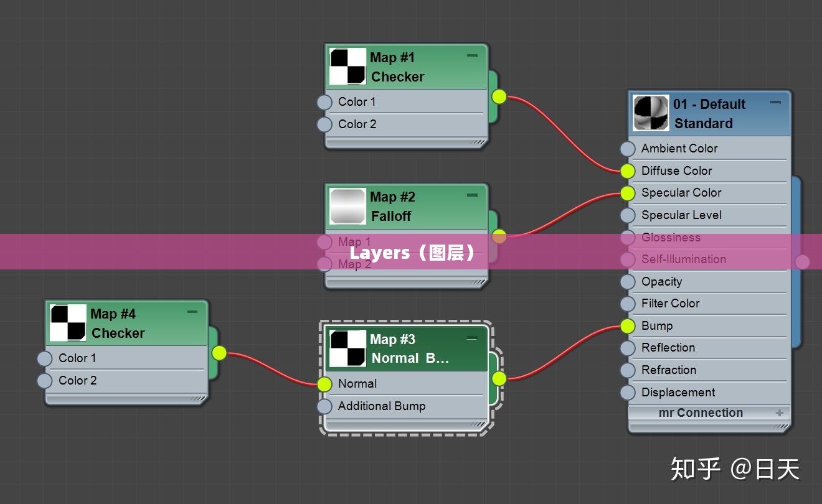Select the Specular Level slot label

click(681, 215)
